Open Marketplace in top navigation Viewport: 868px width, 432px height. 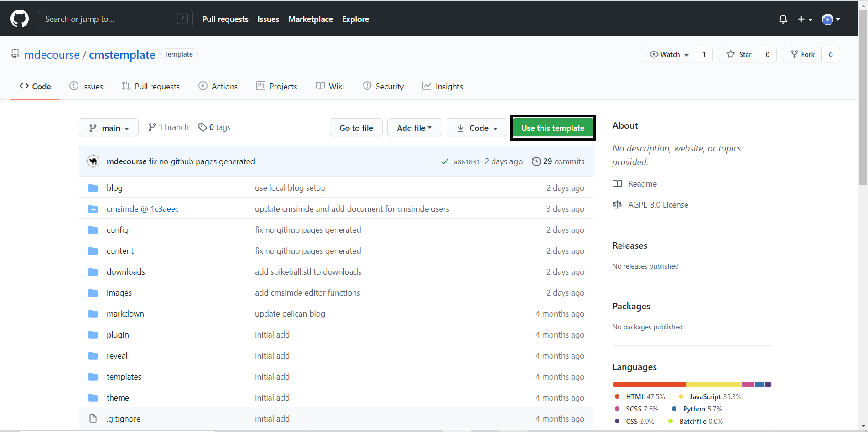coord(311,19)
